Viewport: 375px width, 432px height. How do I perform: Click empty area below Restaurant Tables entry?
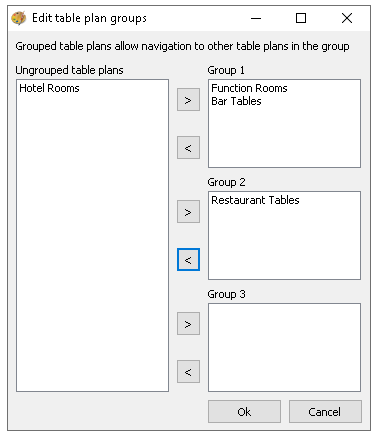284,243
